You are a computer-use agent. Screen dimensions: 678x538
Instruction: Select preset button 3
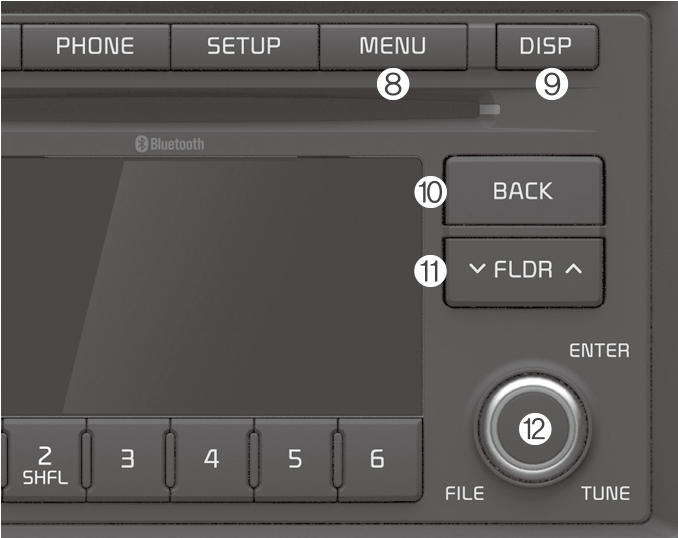point(127,459)
